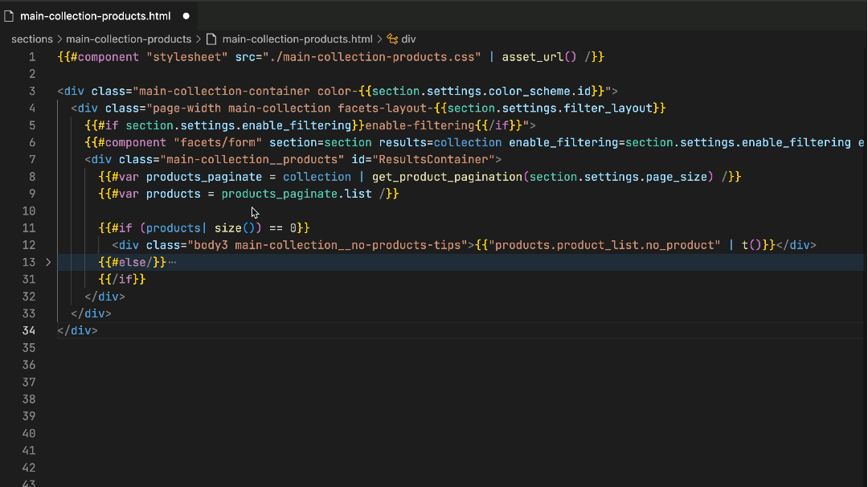Click the "products.product_list.no_product" translation string
Viewport: 868px width, 487px height.
tap(604, 245)
